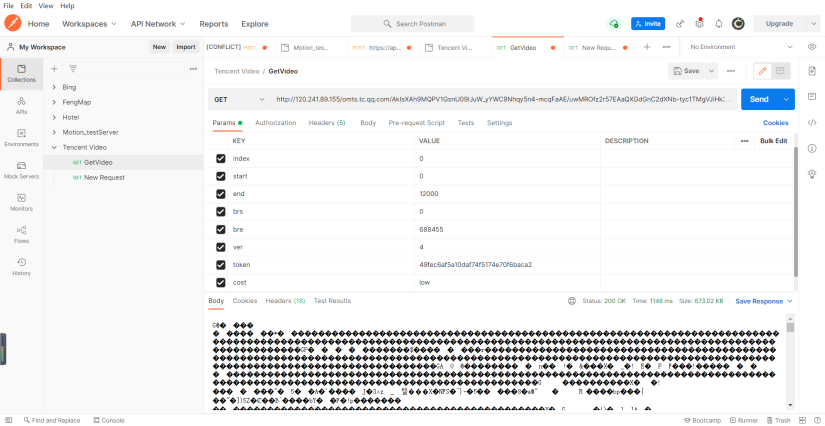825x426 pixels.
Task: Switch to the Authorization tab
Action: point(276,123)
